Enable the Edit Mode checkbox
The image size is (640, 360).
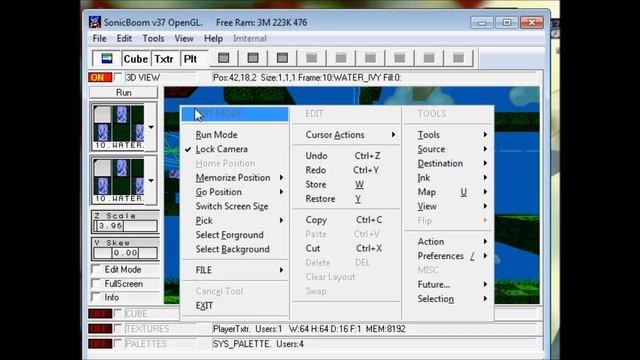[96, 269]
